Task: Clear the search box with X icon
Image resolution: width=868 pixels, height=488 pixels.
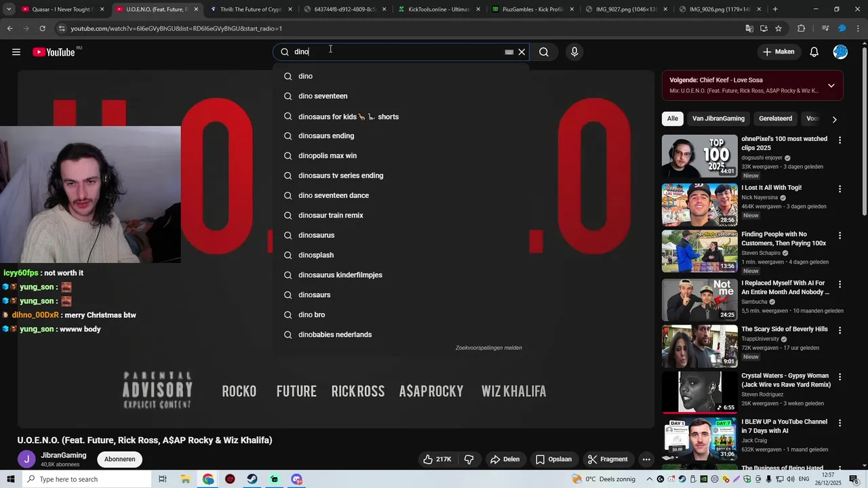Action: [x=521, y=52]
